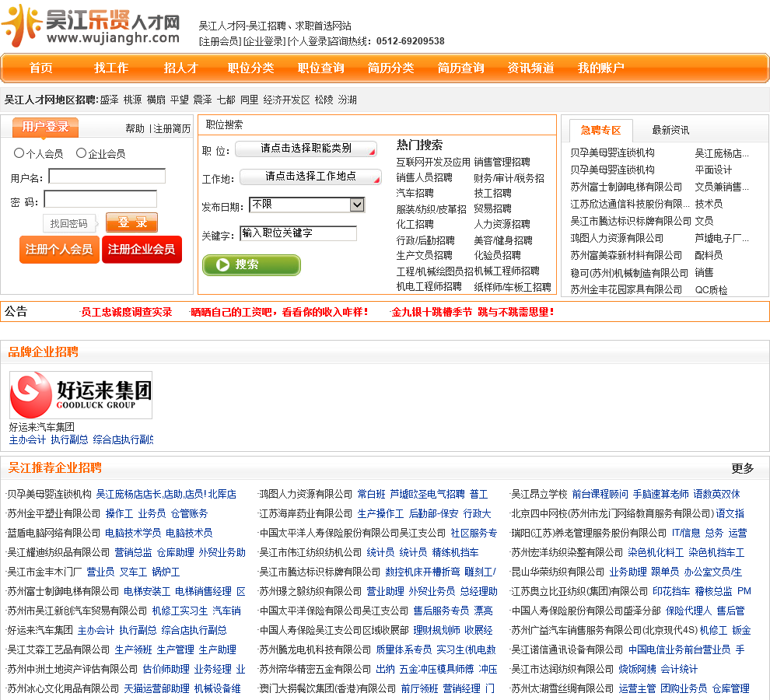
Task: Open the 平面设计 urgent job
Action: tap(713, 170)
